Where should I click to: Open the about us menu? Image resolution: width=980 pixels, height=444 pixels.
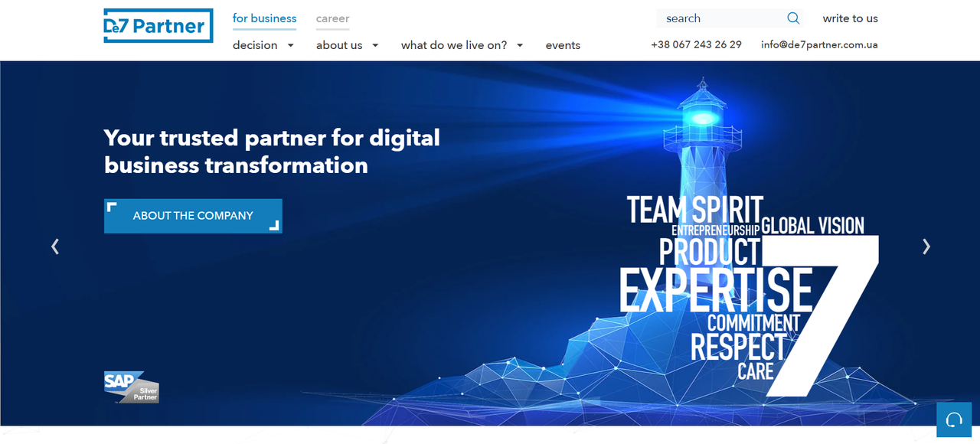(339, 45)
